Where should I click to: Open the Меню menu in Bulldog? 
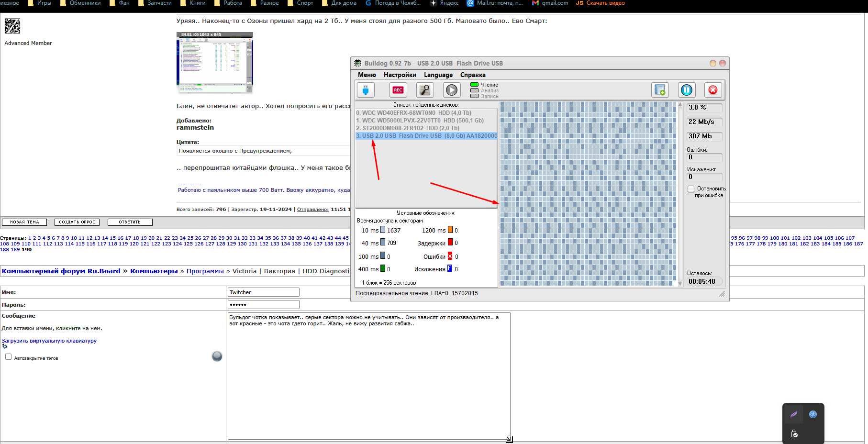(x=367, y=75)
